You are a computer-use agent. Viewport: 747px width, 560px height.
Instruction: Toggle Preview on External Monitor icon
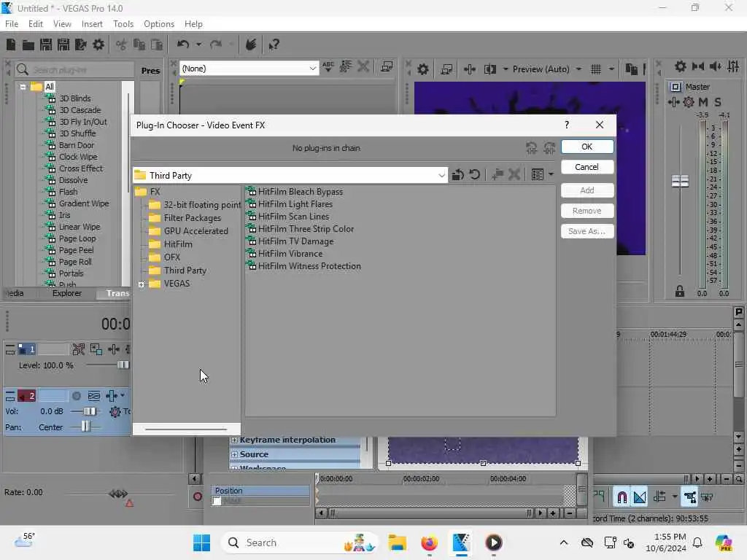pyautogui.click(x=446, y=69)
